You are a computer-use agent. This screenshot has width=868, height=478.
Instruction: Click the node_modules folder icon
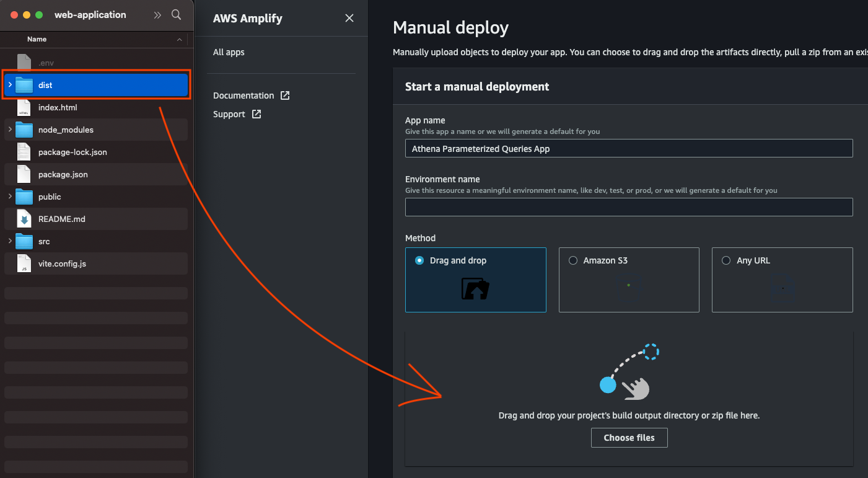[x=23, y=130]
